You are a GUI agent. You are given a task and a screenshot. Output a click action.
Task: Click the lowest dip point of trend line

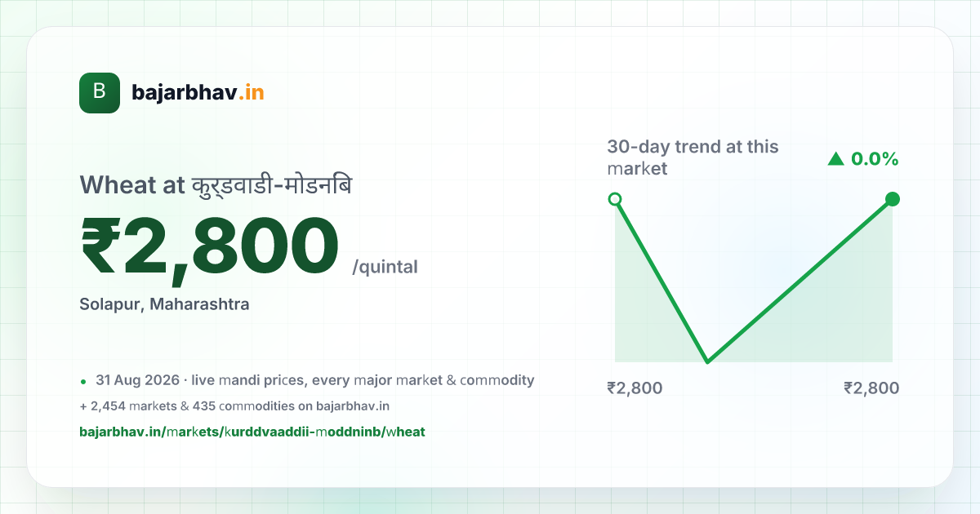pyautogui.click(x=707, y=361)
